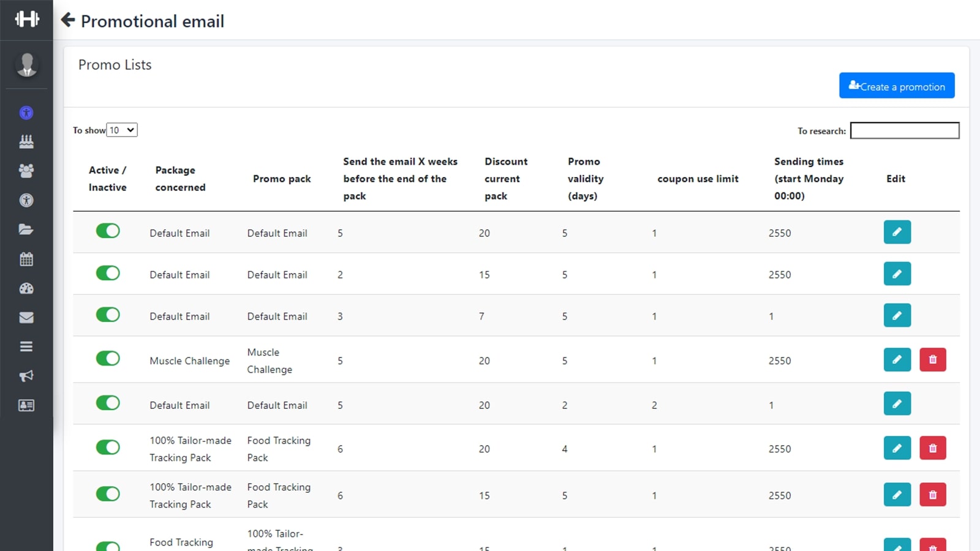Image resolution: width=980 pixels, height=551 pixels.
Task: Open the dashboard gauge sidebar icon
Action: [26, 288]
